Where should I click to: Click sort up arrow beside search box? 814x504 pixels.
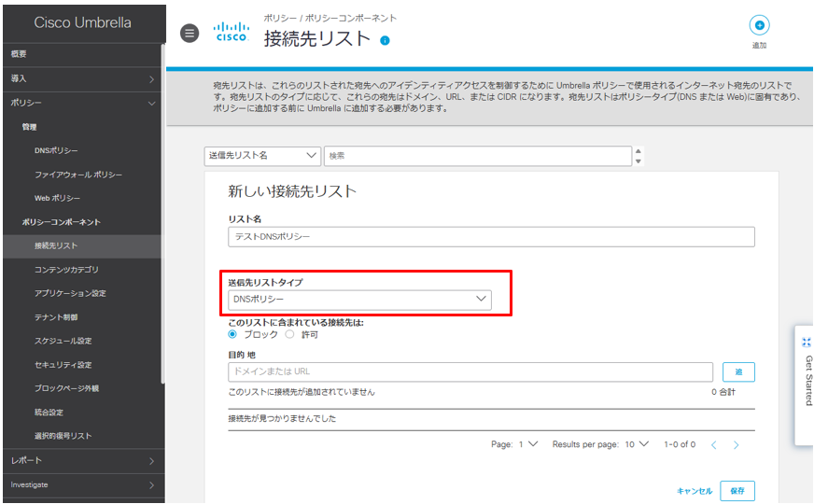tap(639, 151)
